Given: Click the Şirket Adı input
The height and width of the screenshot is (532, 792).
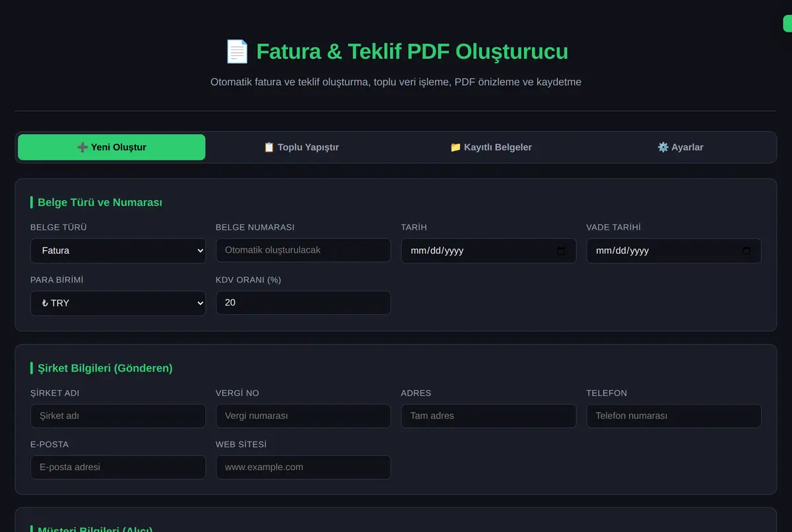Looking at the screenshot, I should pyautogui.click(x=118, y=416).
